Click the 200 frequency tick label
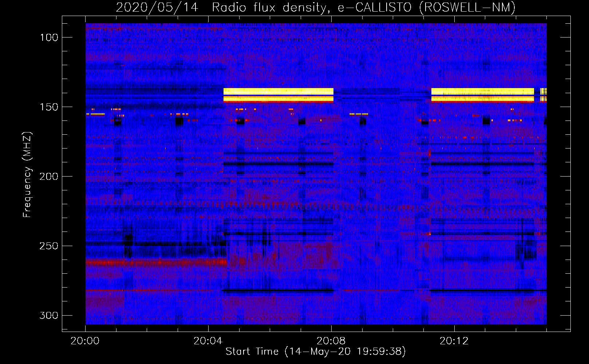589x364 pixels. (x=49, y=177)
